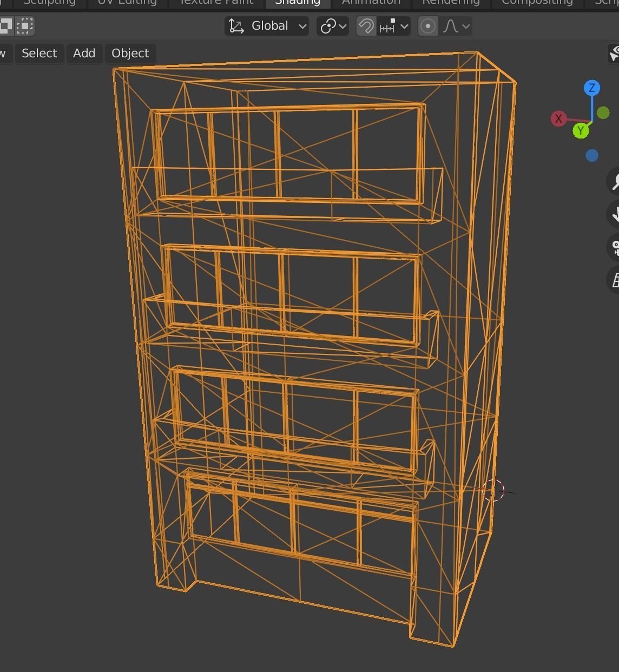Screen dimensions: 619x672
Task: Toggle the snapping magnet button
Action: coord(366,26)
